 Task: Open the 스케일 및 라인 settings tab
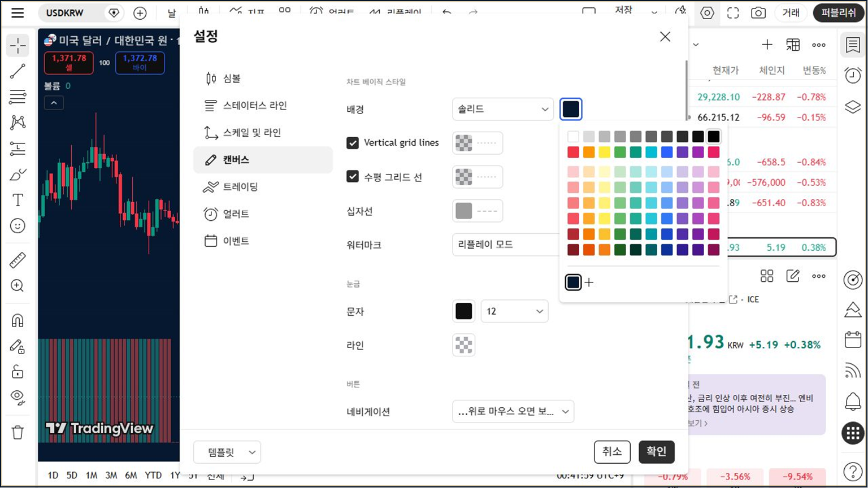coord(263,133)
